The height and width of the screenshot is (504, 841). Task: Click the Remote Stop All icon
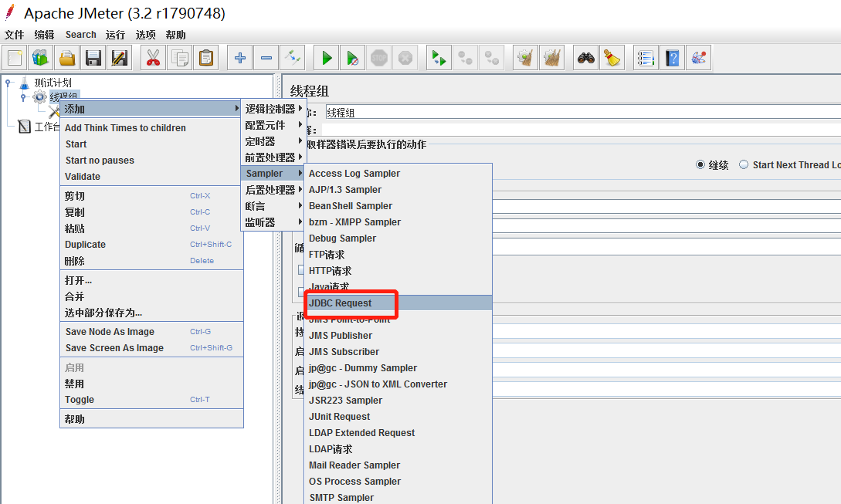click(x=465, y=58)
